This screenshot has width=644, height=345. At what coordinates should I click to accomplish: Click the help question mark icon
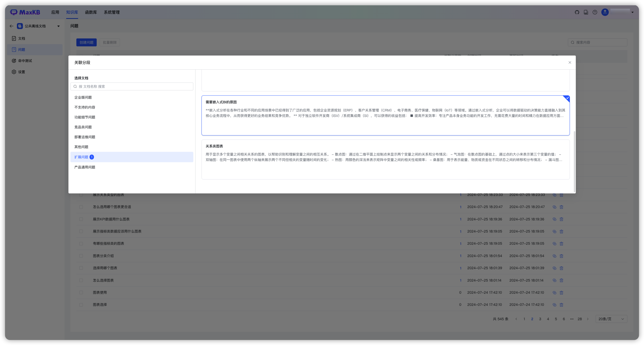click(x=595, y=12)
